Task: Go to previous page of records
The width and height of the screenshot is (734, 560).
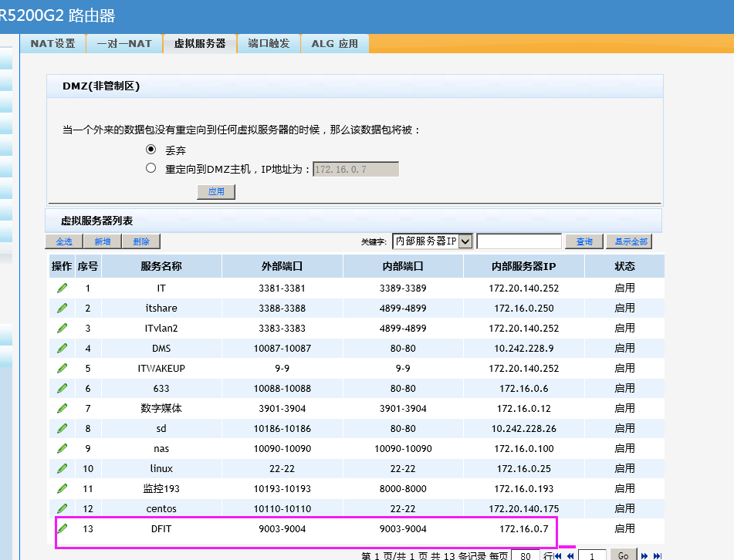Action: tap(570, 555)
